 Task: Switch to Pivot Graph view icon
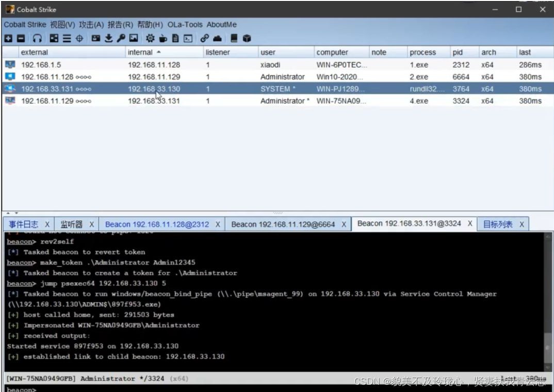click(54, 39)
